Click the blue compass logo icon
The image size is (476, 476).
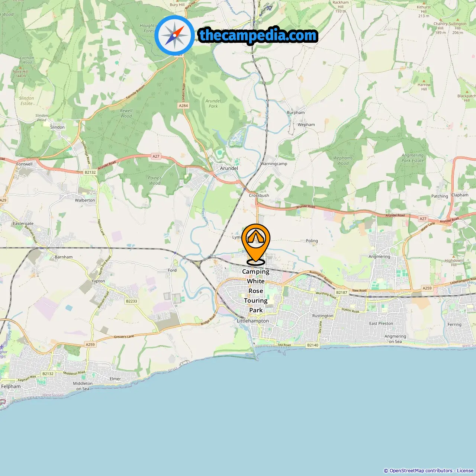[x=174, y=35]
